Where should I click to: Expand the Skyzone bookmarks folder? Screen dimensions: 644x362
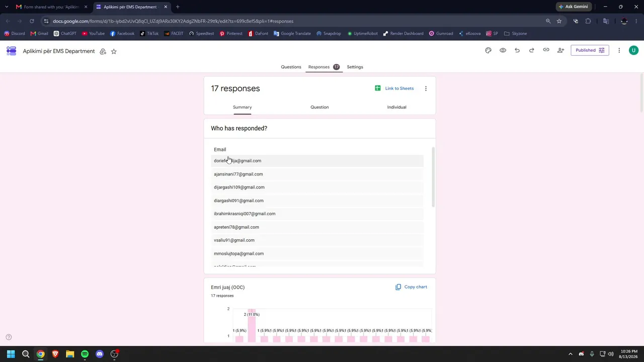pos(515,34)
